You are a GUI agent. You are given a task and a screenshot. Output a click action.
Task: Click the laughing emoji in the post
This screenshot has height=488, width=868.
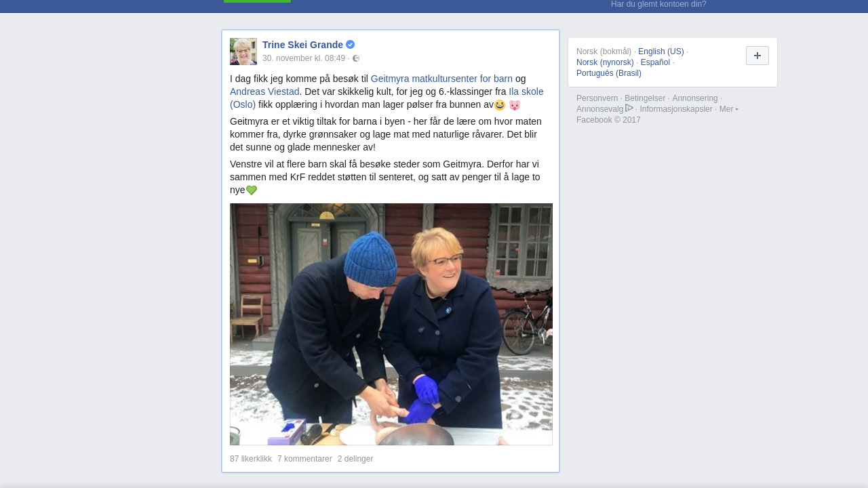(x=500, y=105)
